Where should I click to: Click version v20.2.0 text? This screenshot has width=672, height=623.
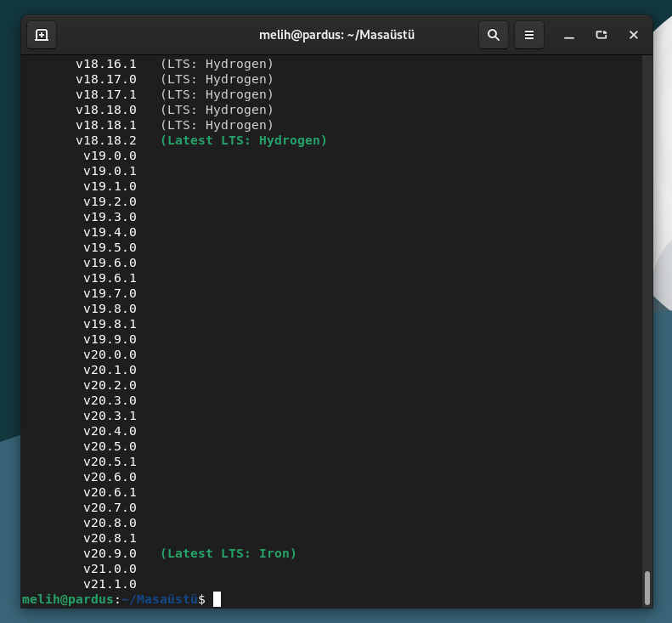point(110,385)
